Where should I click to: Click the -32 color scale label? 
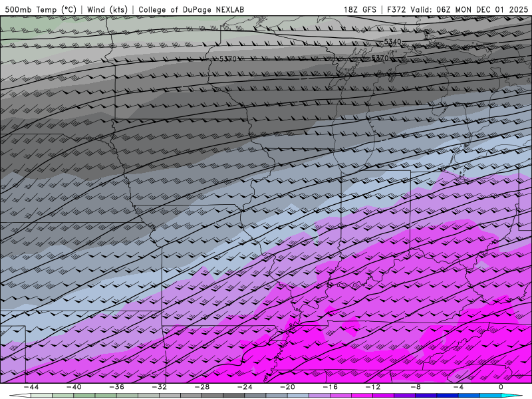160,387
